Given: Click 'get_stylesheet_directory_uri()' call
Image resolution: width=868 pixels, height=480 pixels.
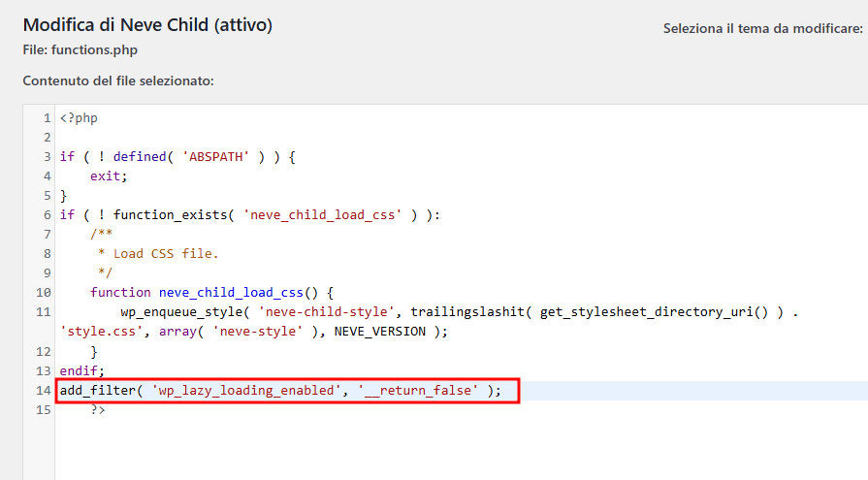Looking at the screenshot, I should [655, 311].
